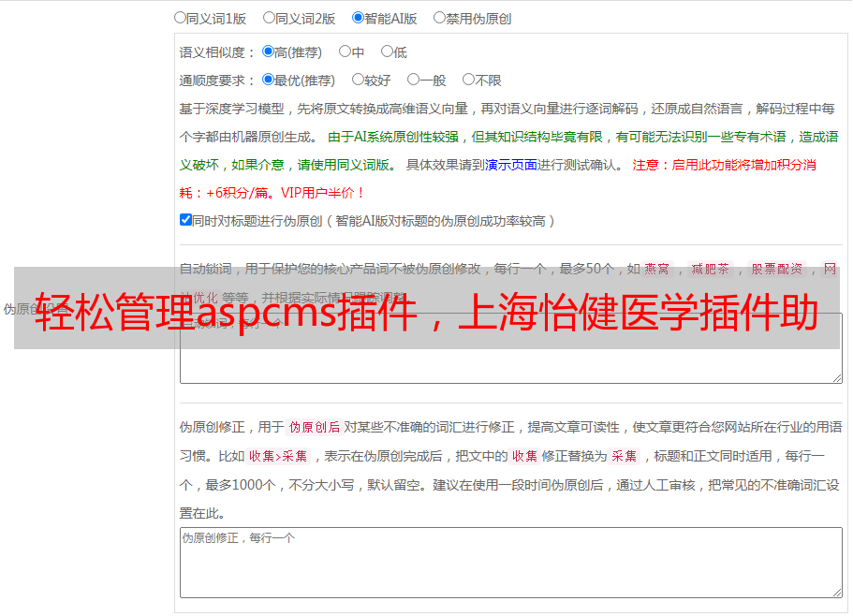The height and width of the screenshot is (616, 853).
Task: Click the 股票配资 example keyword tag
Action: pyautogui.click(x=777, y=269)
